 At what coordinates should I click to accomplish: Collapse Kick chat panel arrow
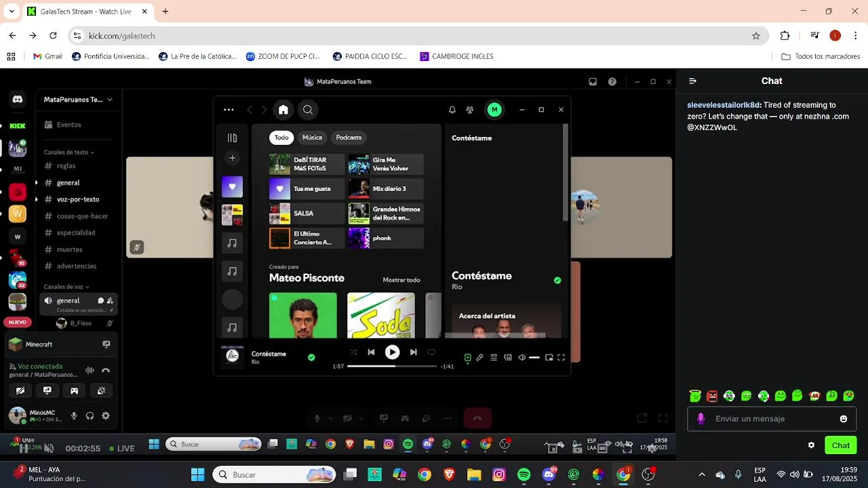[x=692, y=81]
